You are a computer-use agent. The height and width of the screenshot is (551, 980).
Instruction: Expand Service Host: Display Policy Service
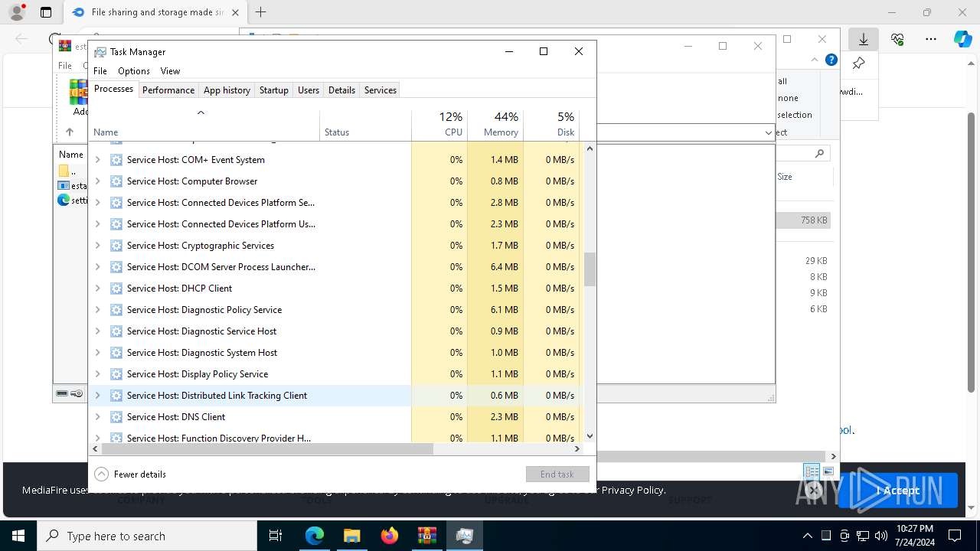click(x=97, y=374)
